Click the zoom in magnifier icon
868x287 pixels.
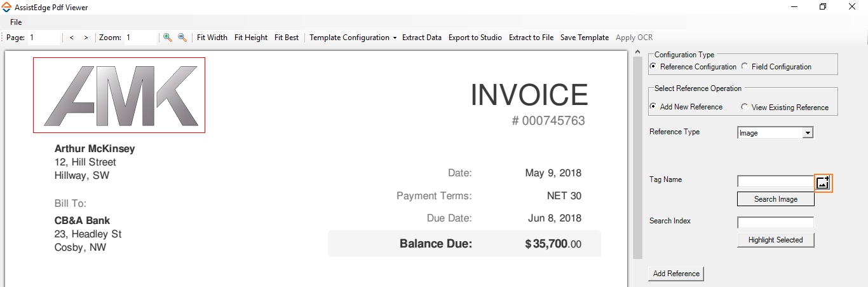coord(168,38)
